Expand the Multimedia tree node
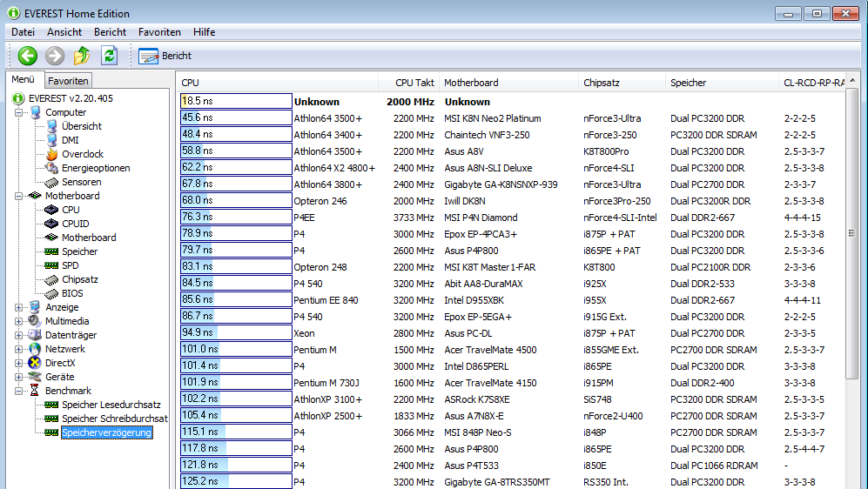Screen dimensions: 868x489 19,321
